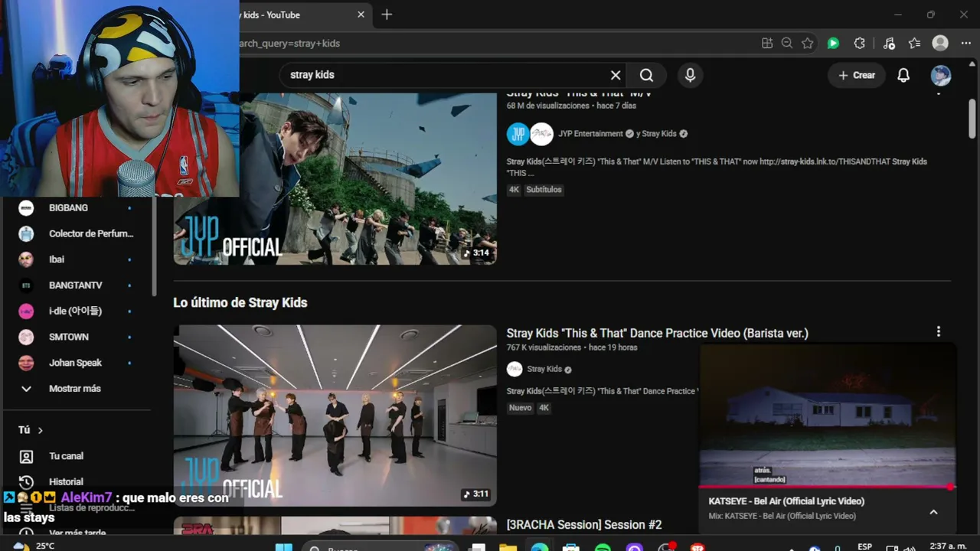The height and width of the screenshot is (551, 980).
Task: Select the 'kids - YouTube' browser tab
Action: 299,15
